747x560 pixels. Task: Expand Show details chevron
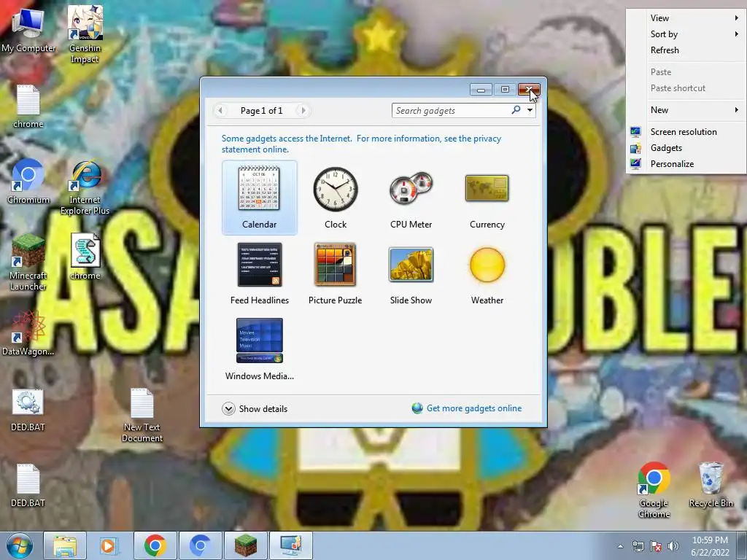tap(228, 408)
